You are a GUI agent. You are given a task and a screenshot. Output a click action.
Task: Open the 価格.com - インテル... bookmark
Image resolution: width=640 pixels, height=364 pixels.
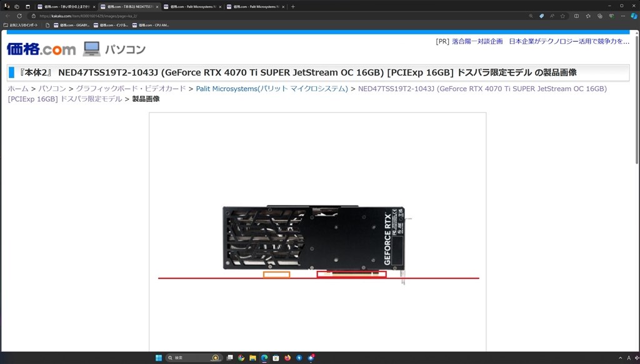click(x=111, y=25)
